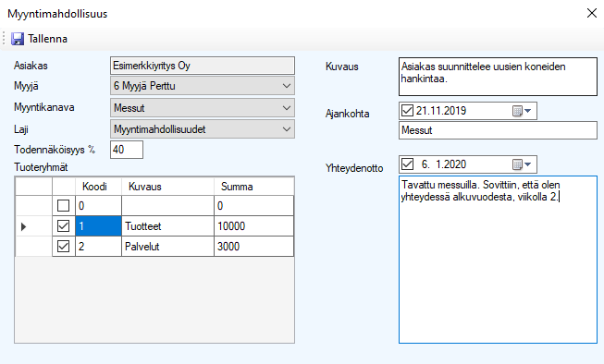This screenshot has height=364, width=604.
Task: Click the Todennäköisyys % field
Action: [127, 150]
